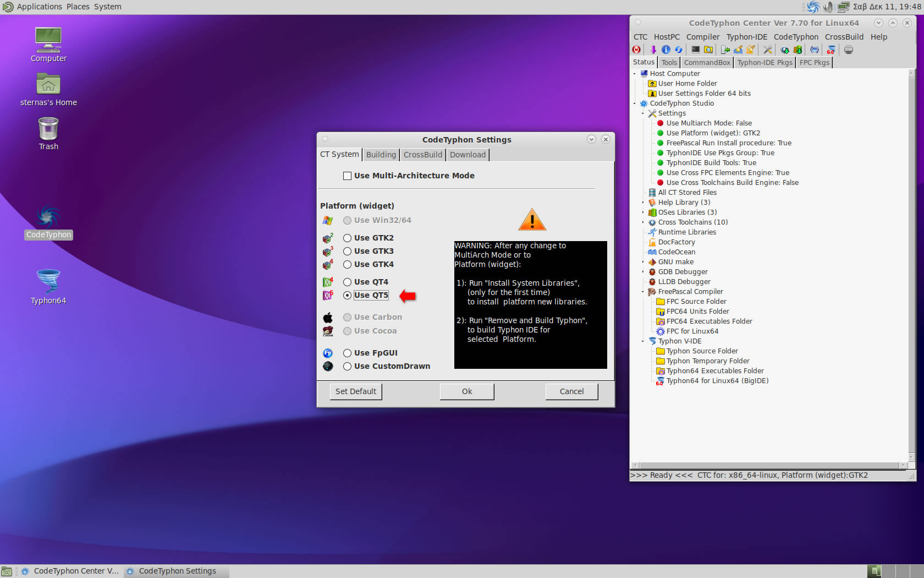Click the horizontal scrollbar in CodeTyphon Center

click(769, 465)
